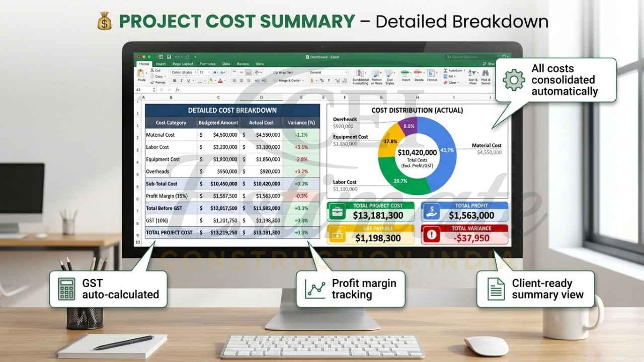This screenshot has width=644, height=362.
Task: Toggle bold formatting
Action: tap(175, 80)
